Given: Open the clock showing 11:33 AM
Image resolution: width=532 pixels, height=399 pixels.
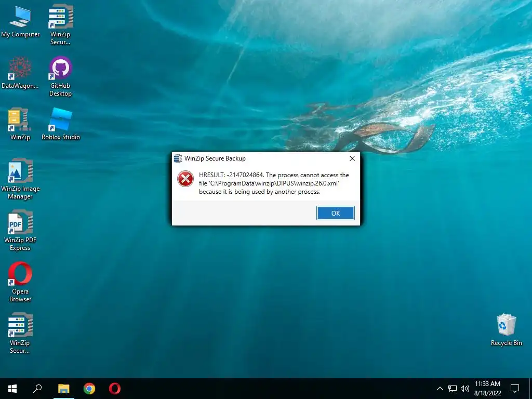Looking at the screenshot, I should pyautogui.click(x=487, y=389).
